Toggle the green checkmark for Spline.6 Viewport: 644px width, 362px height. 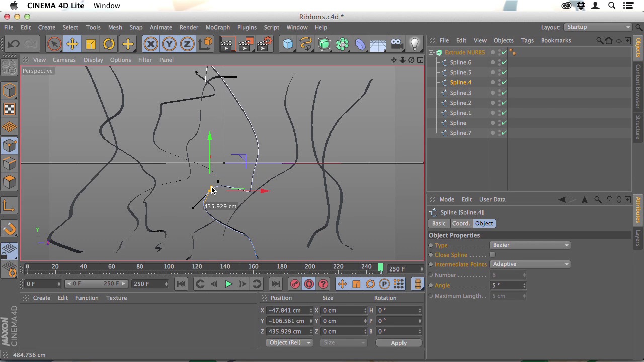(x=504, y=62)
